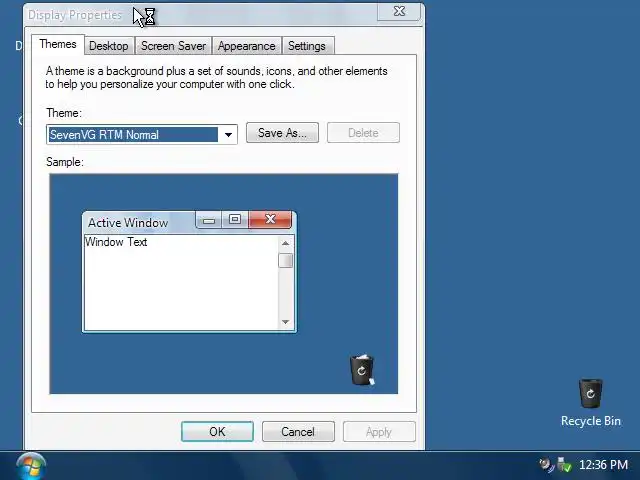Expand the Theme dropdown arrow
The image size is (640, 480).
[x=228, y=135]
